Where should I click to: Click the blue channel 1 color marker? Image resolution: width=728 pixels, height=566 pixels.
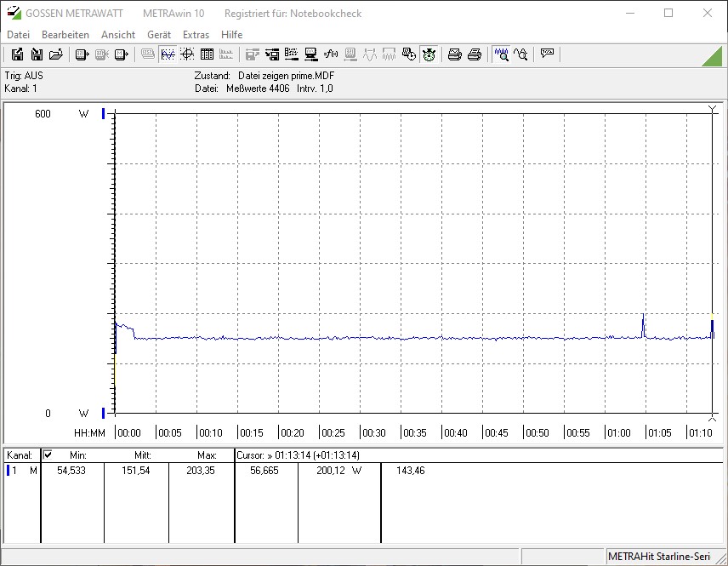pos(9,470)
